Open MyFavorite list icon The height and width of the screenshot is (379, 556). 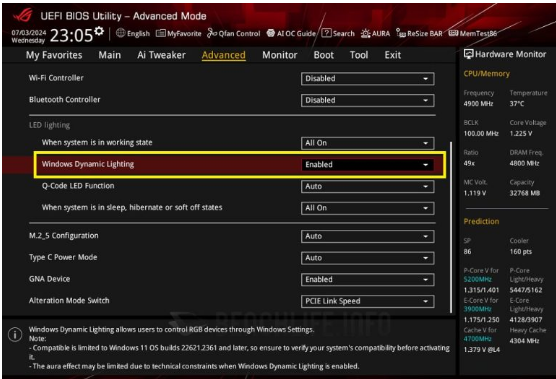pyautogui.click(x=161, y=33)
